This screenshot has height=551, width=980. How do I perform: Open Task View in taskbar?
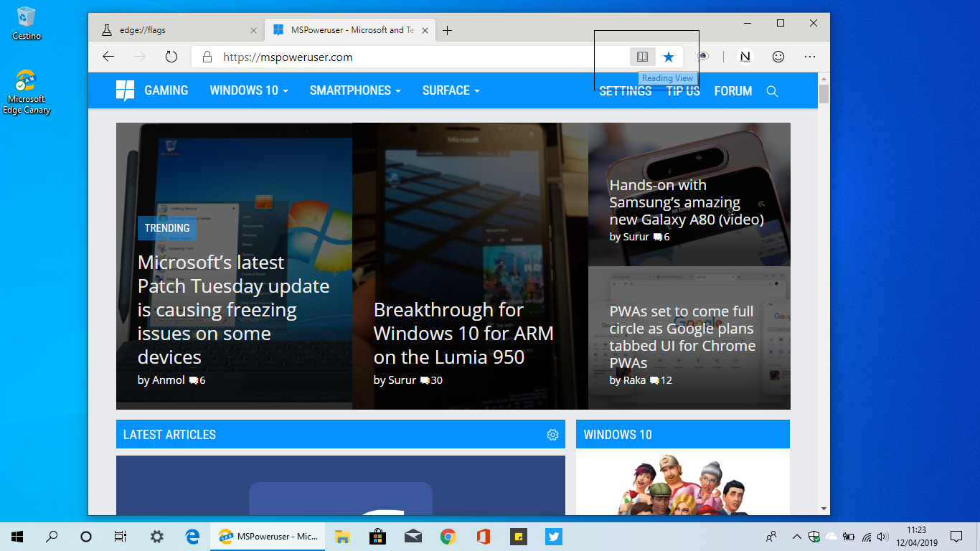121,536
